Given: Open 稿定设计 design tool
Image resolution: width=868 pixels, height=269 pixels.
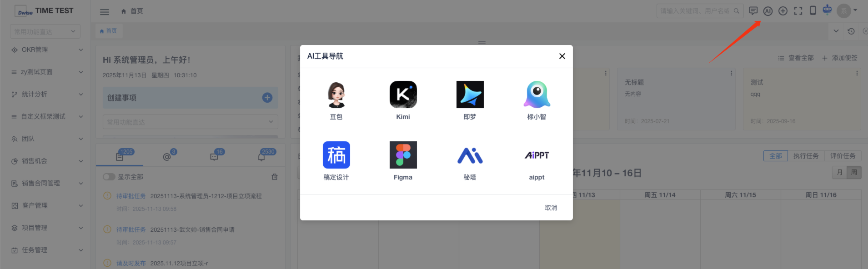Looking at the screenshot, I should 336,155.
